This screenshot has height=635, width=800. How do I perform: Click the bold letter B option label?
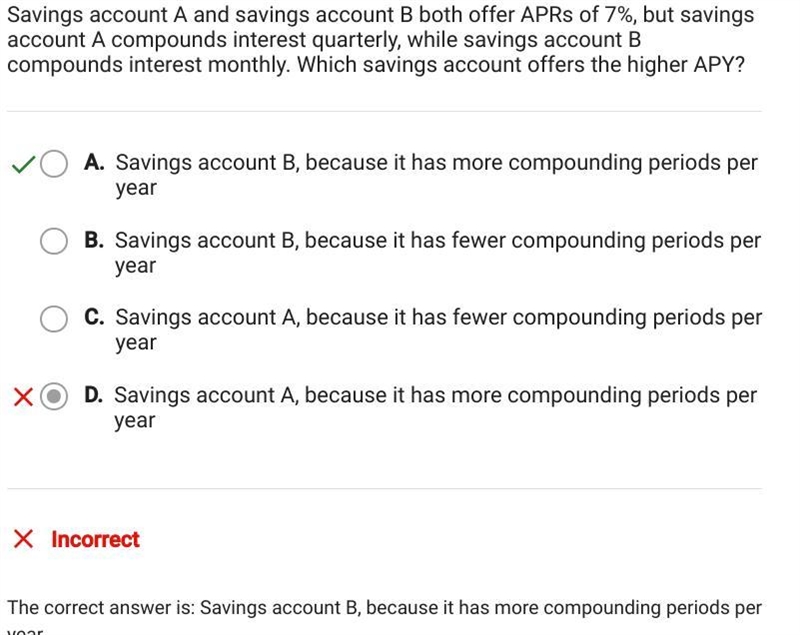pos(94,240)
